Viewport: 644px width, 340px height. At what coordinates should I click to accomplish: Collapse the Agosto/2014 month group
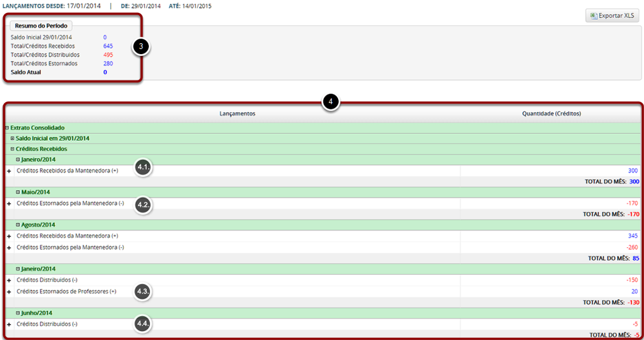tap(18, 225)
